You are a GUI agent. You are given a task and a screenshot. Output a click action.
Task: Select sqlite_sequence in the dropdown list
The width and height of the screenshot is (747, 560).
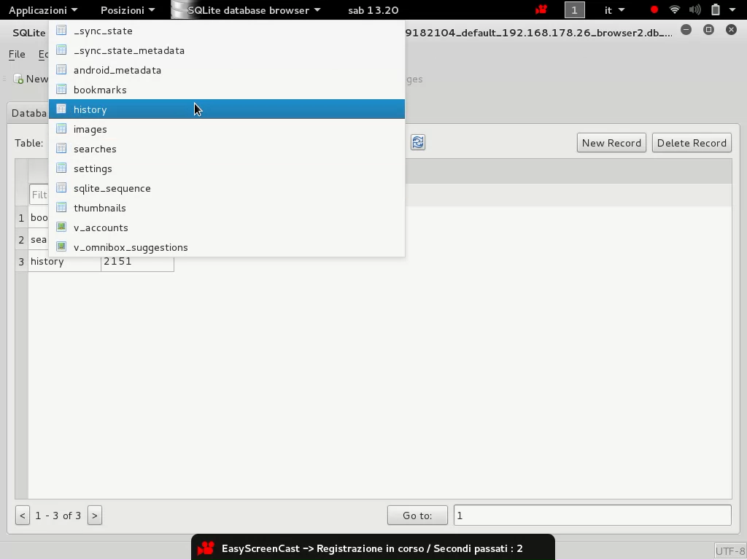(227, 188)
